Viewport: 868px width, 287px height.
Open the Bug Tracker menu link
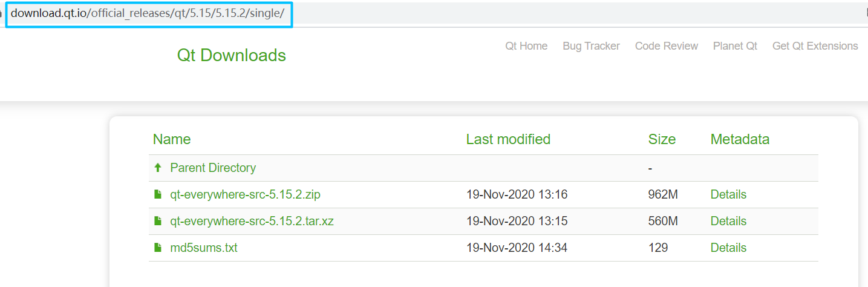pyautogui.click(x=591, y=46)
